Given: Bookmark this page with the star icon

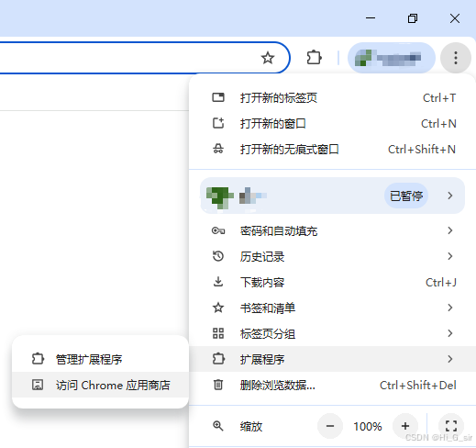Looking at the screenshot, I should (x=268, y=58).
